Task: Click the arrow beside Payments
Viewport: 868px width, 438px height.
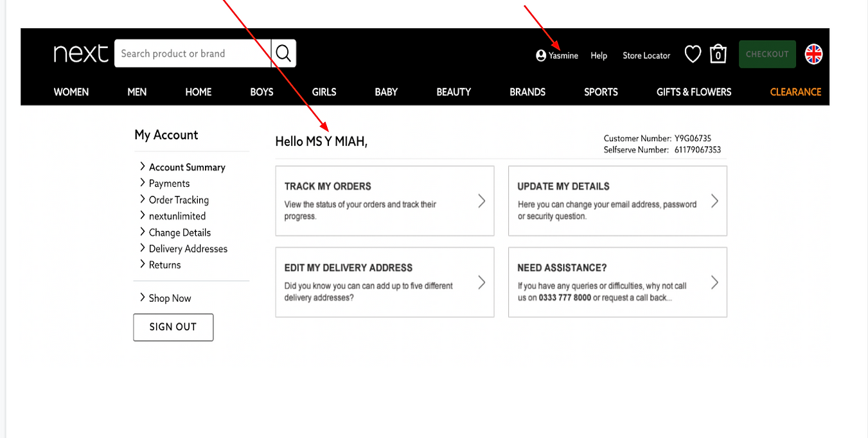Action: pos(143,183)
